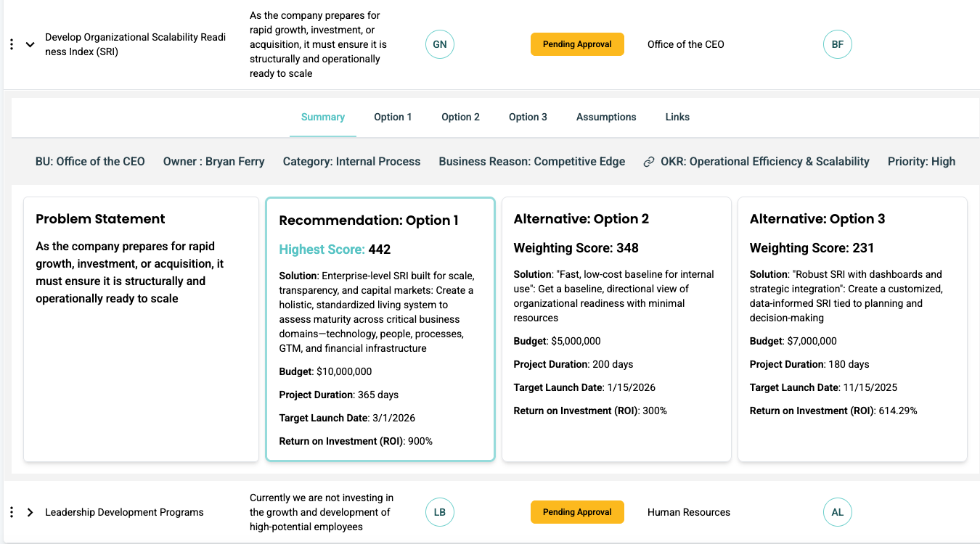
Task: Click Pending Approval badge for SRI project
Action: tap(577, 44)
